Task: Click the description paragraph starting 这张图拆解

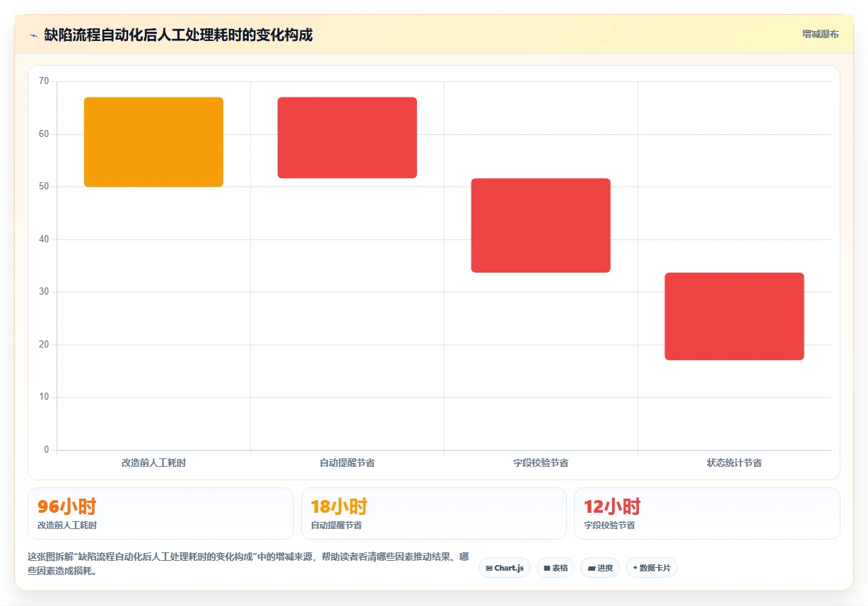Action: [248, 564]
